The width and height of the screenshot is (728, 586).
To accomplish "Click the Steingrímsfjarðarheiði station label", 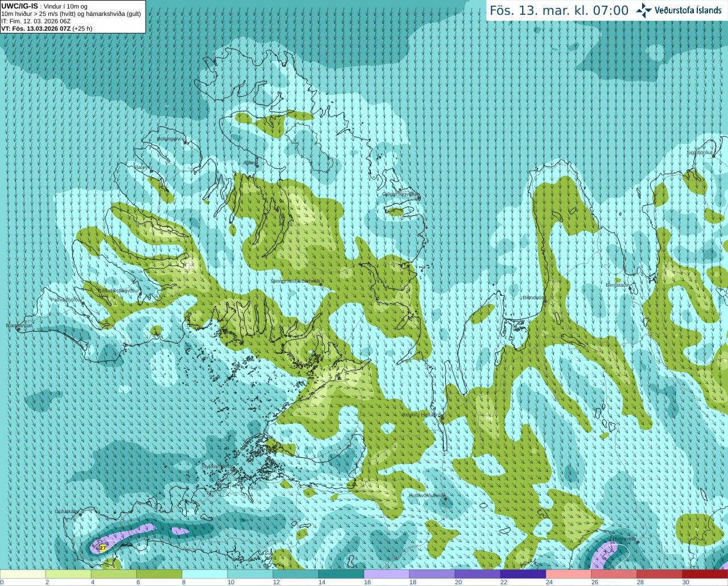I will pos(295,281).
